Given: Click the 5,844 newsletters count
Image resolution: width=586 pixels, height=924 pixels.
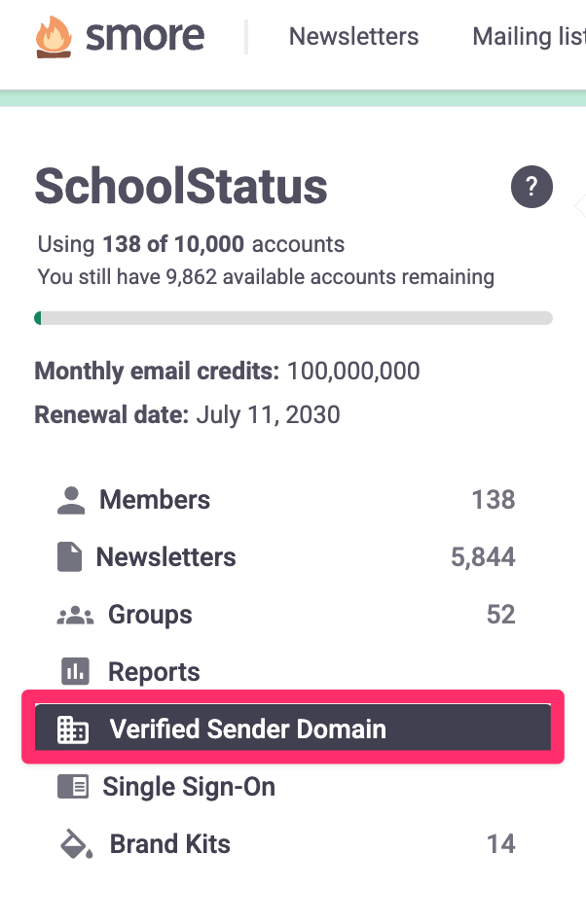Looking at the screenshot, I should click(483, 557).
